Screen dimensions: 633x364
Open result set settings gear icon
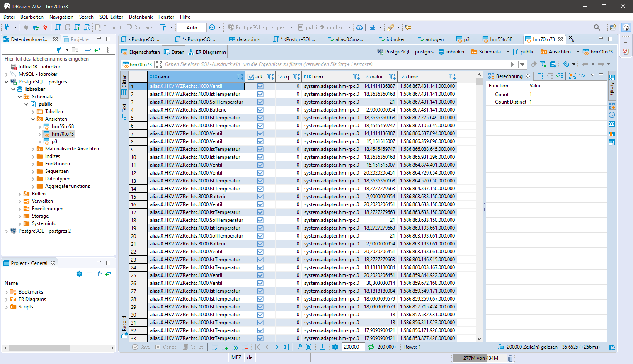click(335, 347)
